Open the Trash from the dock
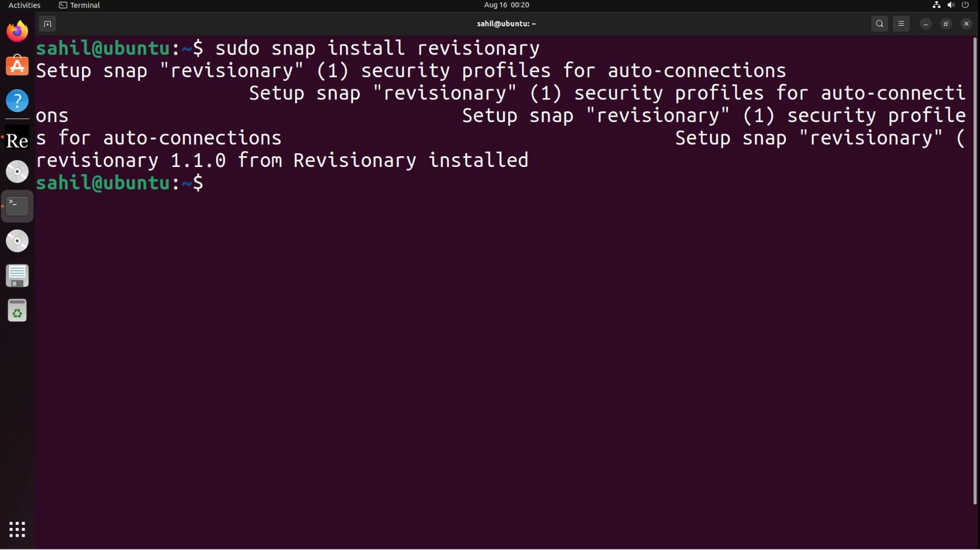 point(17,311)
